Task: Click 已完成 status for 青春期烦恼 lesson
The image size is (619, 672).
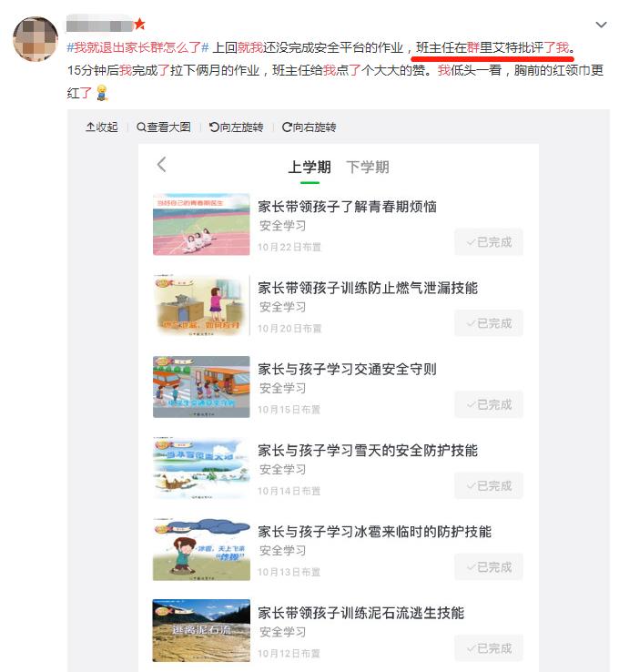Action: pos(489,242)
